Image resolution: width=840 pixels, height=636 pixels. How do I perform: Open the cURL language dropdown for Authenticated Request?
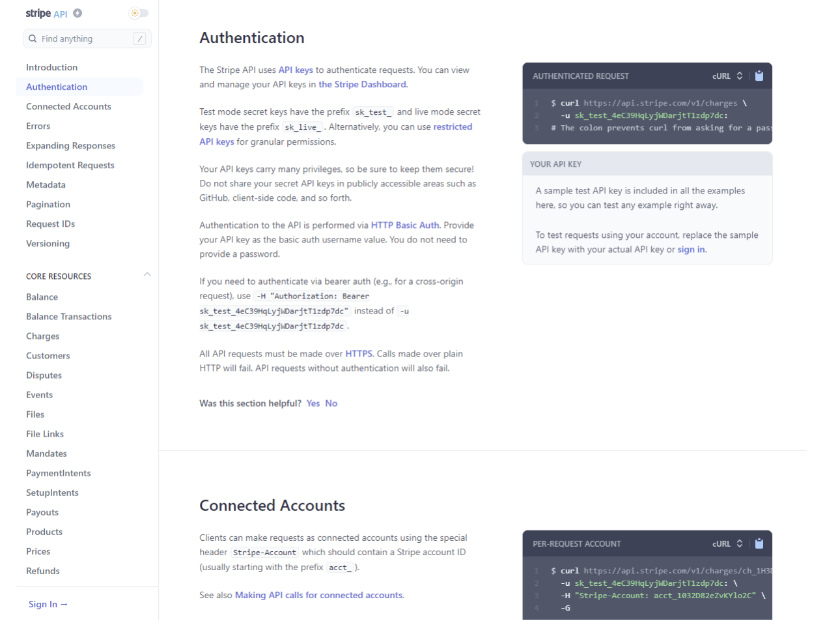727,76
